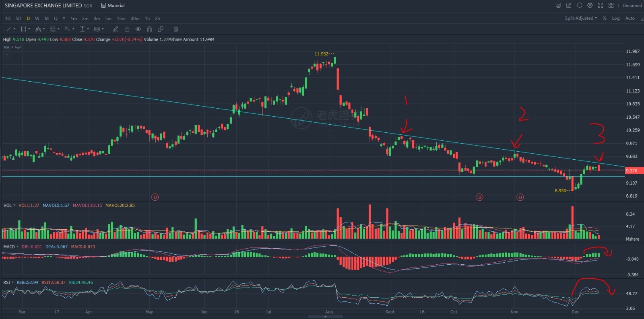
Task: Select the weekly W timeframe
Action: pyautogui.click(x=37, y=19)
